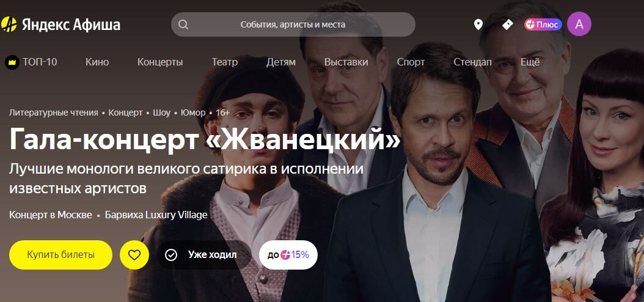This screenshot has width=644, height=302.
Task: Click the crown icon beside ТОП-10
Action: pyautogui.click(x=12, y=62)
